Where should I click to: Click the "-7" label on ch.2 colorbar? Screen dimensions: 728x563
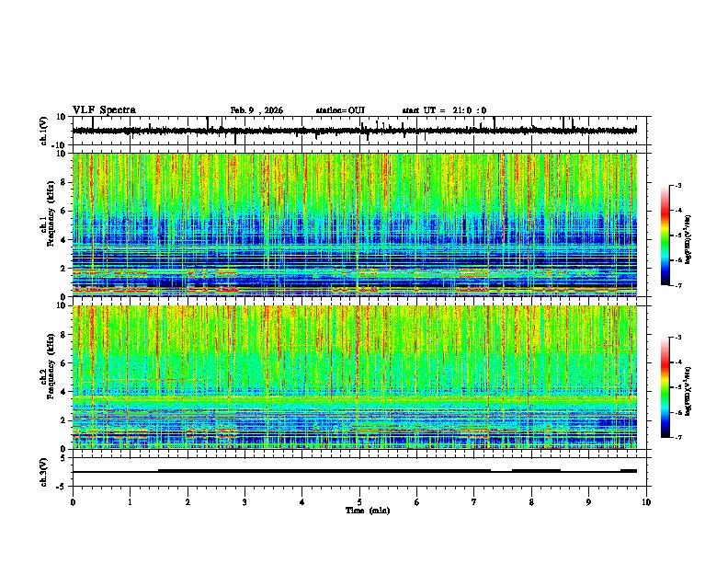tap(677, 437)
